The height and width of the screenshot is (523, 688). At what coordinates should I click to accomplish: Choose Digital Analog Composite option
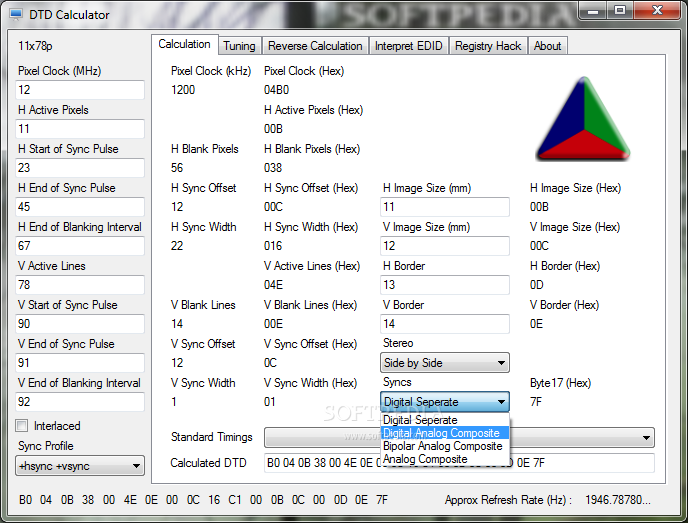[x=445, y=433]
